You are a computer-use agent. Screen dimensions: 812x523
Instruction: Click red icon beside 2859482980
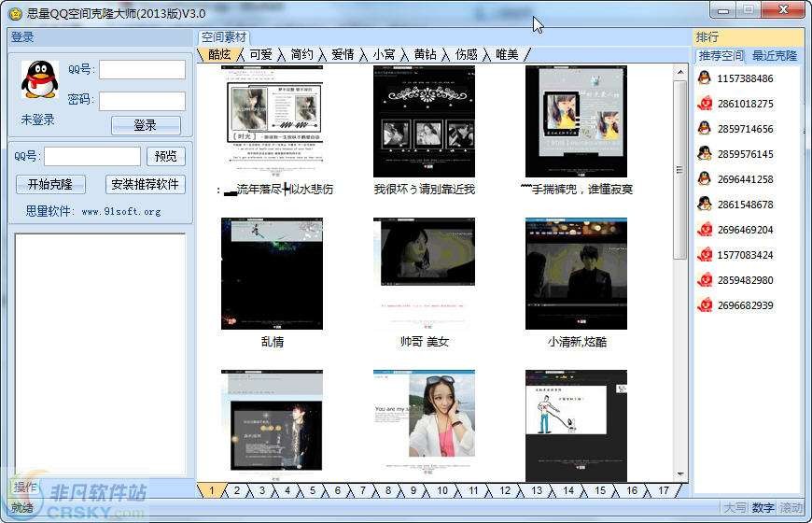pyautogui.click(x=705, y=280)
